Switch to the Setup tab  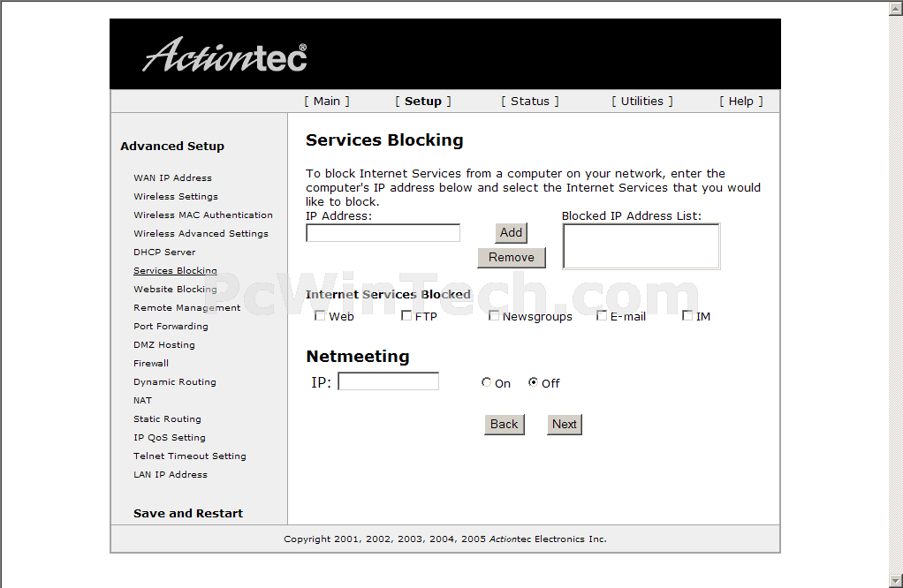point(422,102)
